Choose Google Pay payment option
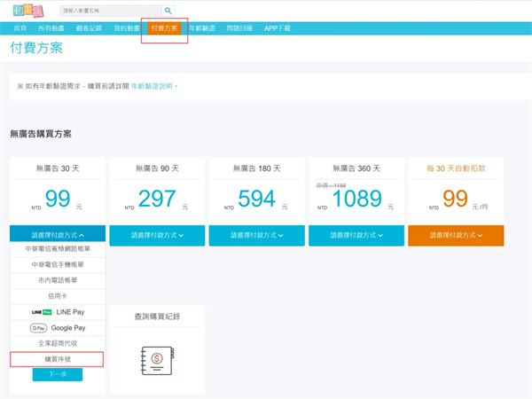The height and width of the screenshot is (399, 532). (58, 327)
